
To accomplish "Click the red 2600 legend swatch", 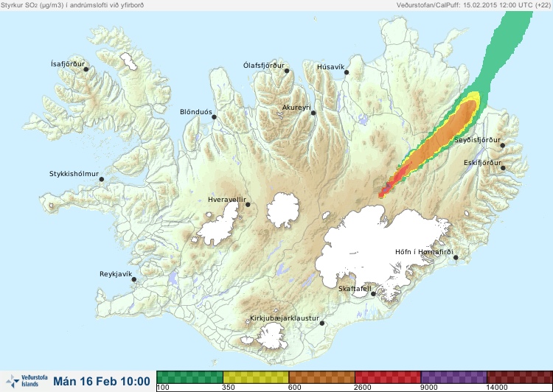I will 388,377.
